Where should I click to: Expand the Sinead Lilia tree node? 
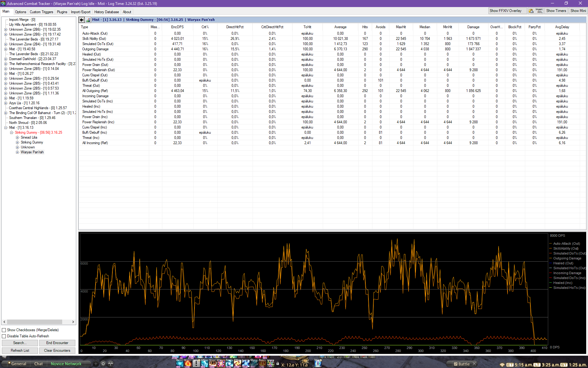[x=17, y=137]
